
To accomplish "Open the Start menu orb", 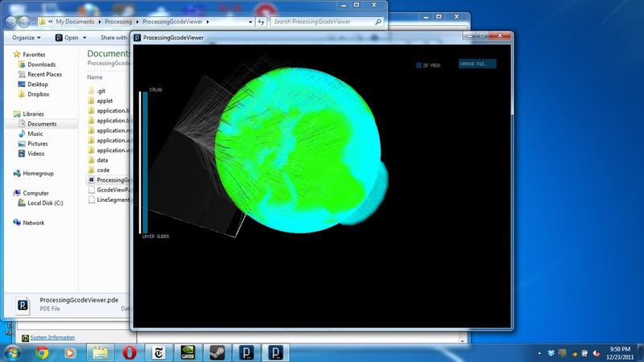I will (x=12, y=353).
